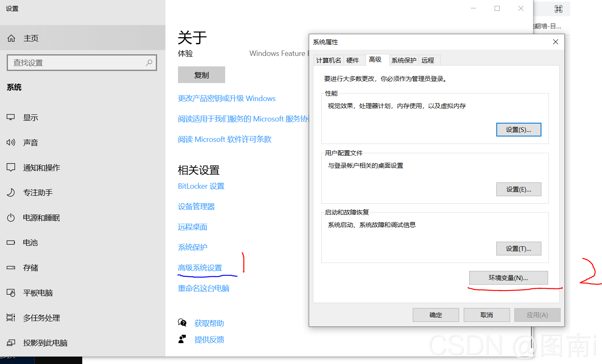This screenshot has width=602, height=364.
Task: Open 高级系统设置 link
Action: coord(200,268)
